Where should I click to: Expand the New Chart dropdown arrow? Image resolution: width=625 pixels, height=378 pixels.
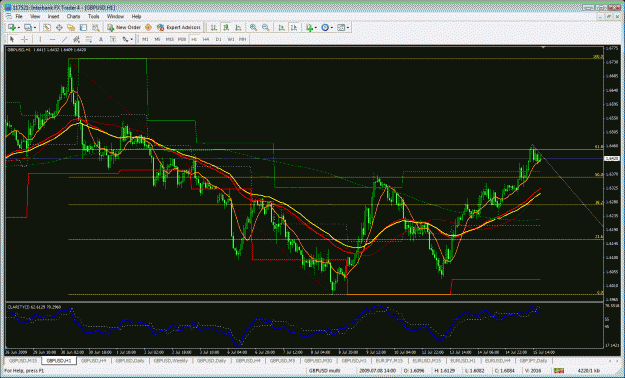19,28
